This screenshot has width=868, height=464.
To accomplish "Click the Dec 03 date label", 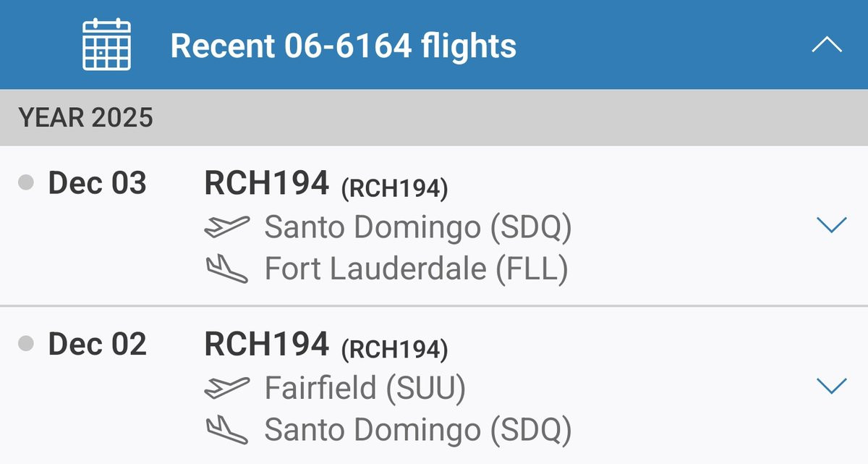I will pyautogui.click(x=97, y=184).
